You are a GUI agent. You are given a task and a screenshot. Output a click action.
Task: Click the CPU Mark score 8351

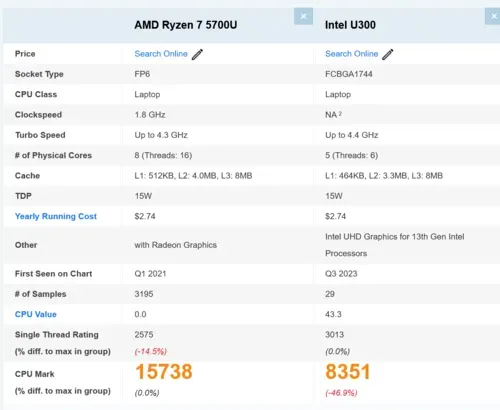tap(348, 372)
